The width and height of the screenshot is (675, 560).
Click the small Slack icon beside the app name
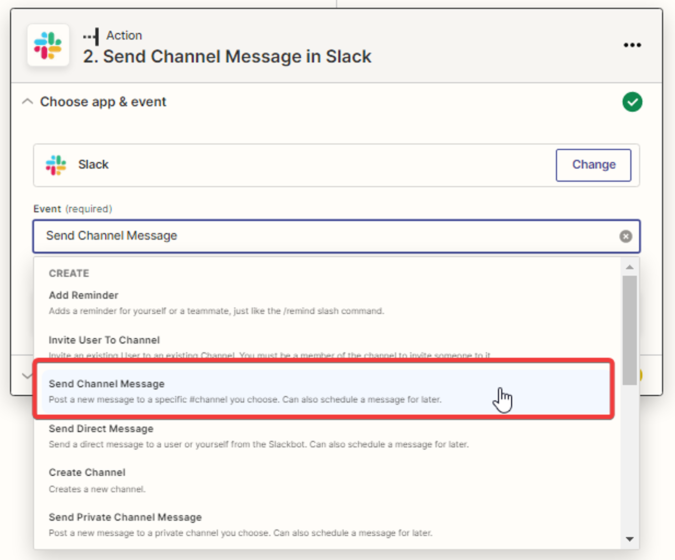[56, 165]
